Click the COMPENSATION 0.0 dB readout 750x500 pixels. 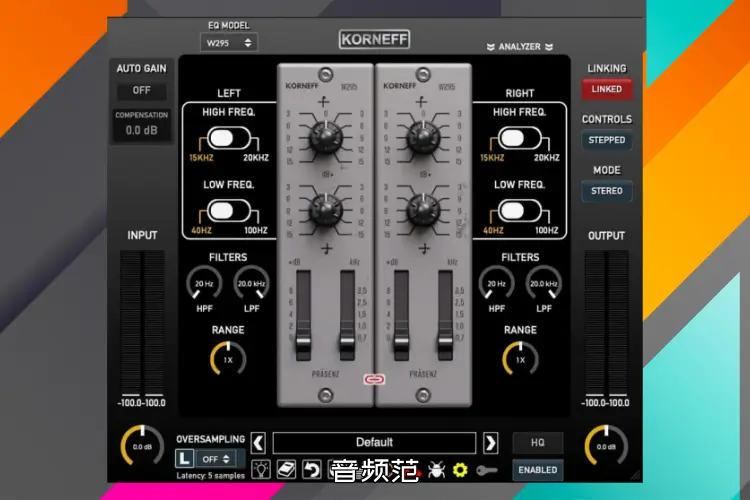(x=142, y=130)
